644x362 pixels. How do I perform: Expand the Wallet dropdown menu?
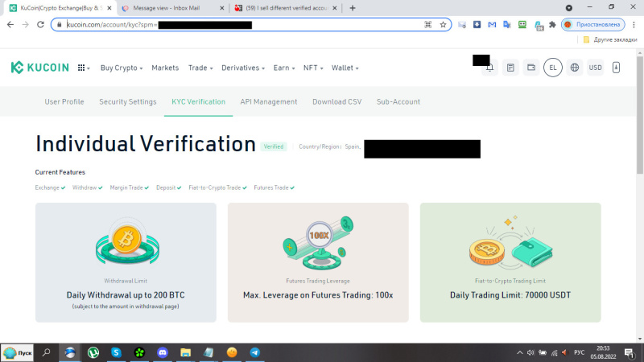[345, 68]
